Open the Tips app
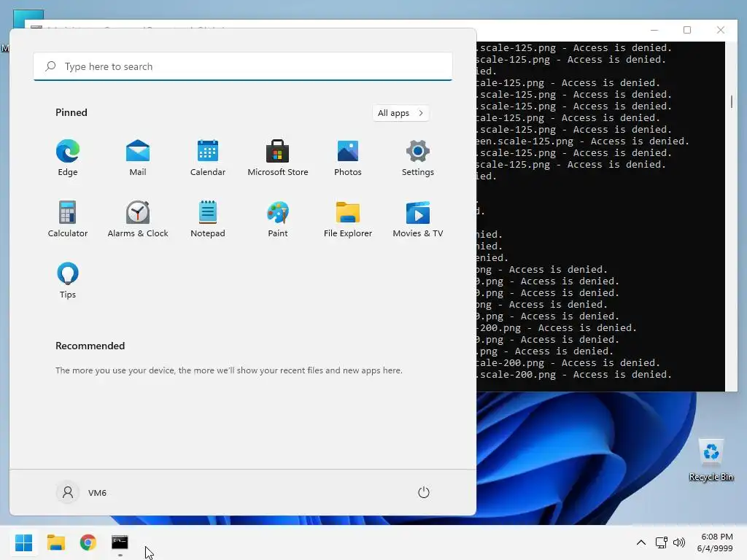This screenshot has height=560, width=747. (x=68, y=281)
